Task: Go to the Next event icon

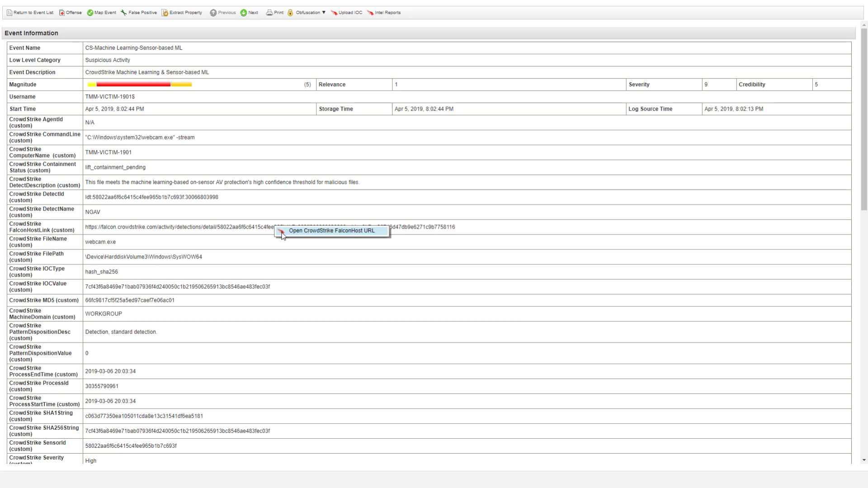Action: [244, 13]
